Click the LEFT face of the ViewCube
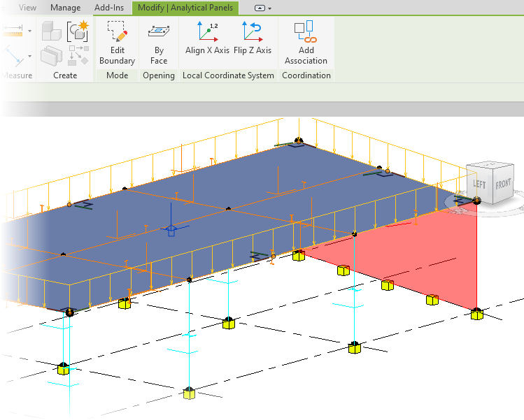Screen dimensions: 524x420 click(480, 184)
